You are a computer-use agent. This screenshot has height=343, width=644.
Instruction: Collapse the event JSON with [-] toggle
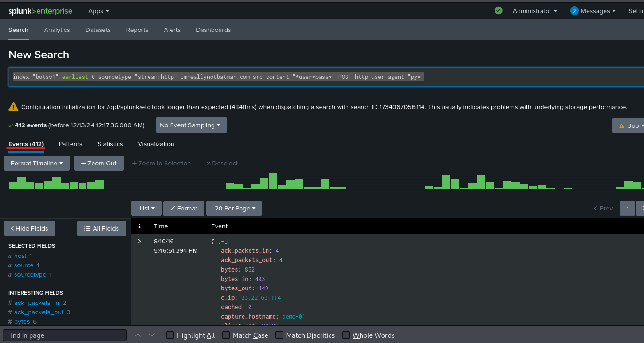tap(222, 241)
